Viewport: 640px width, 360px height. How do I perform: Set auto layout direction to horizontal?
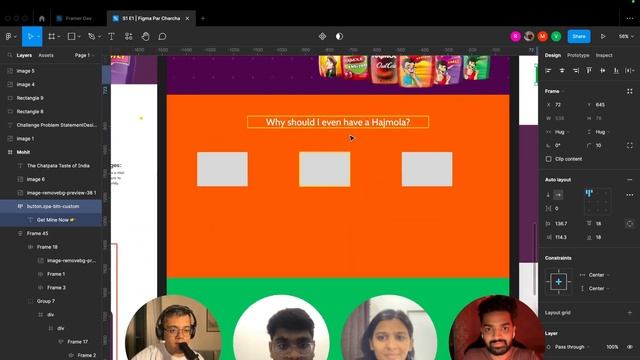558,195
